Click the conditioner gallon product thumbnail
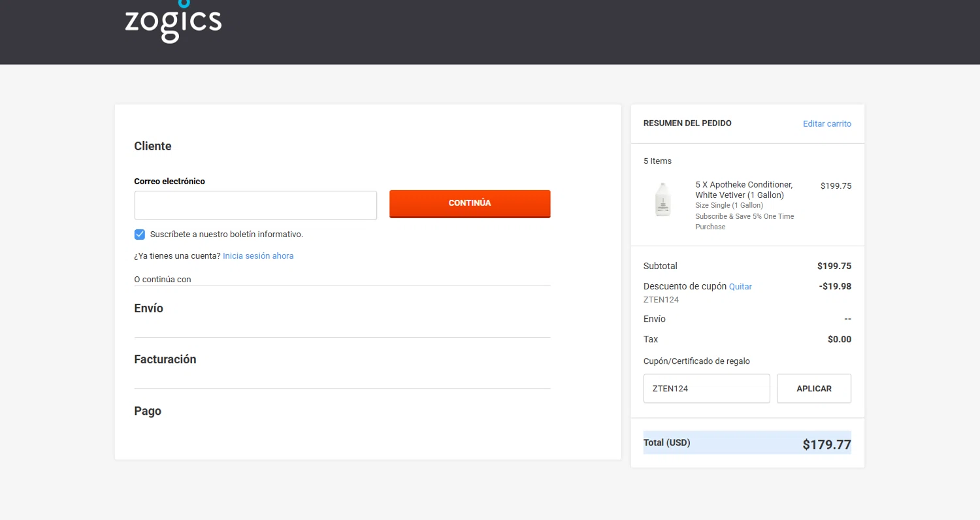This screenshot has width=980, height=520. pyautogui.click(x=662, y=200)
